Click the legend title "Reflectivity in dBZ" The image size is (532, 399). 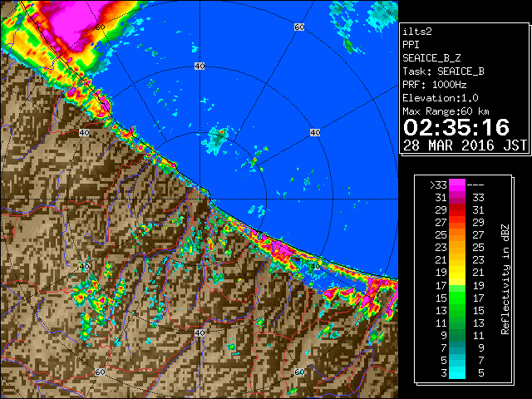point(505,279)
